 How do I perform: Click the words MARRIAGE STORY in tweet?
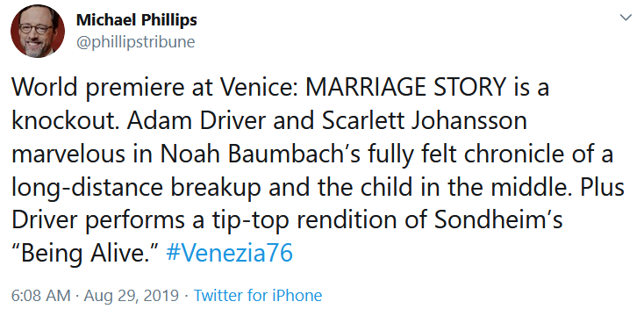(405, 87)
